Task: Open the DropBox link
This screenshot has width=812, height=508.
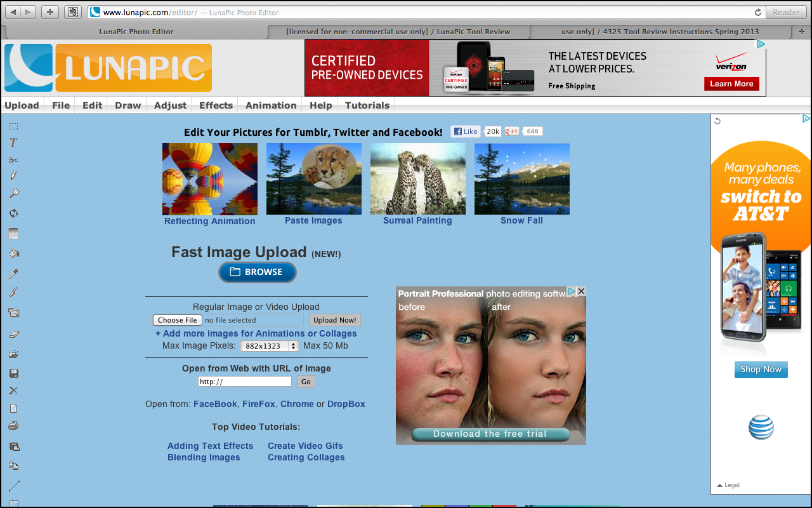Action: click(x=346, y=404)
